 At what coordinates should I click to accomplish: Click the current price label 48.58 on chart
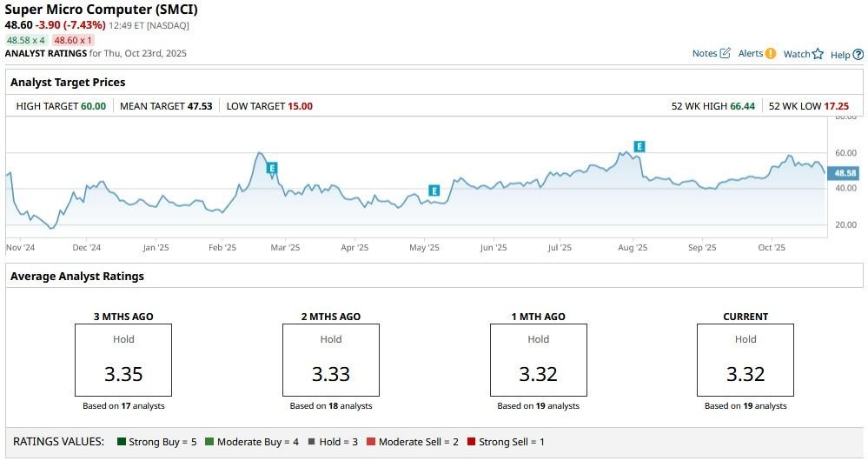pos(845,173)
